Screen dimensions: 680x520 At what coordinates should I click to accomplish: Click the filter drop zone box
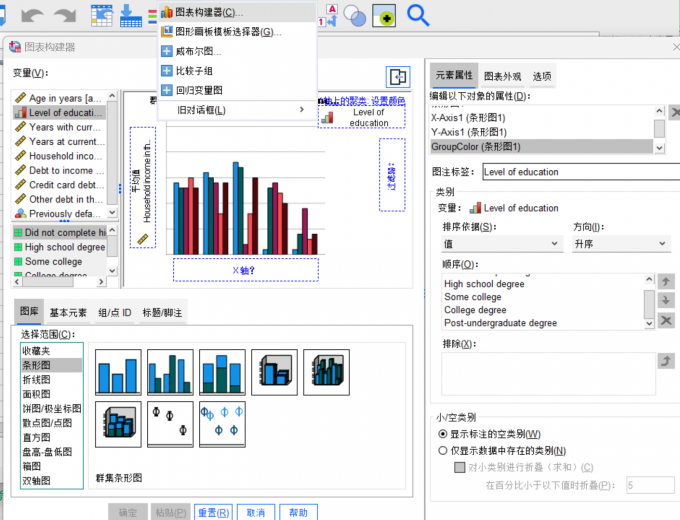pyautogui.click(x=392, y=175)
